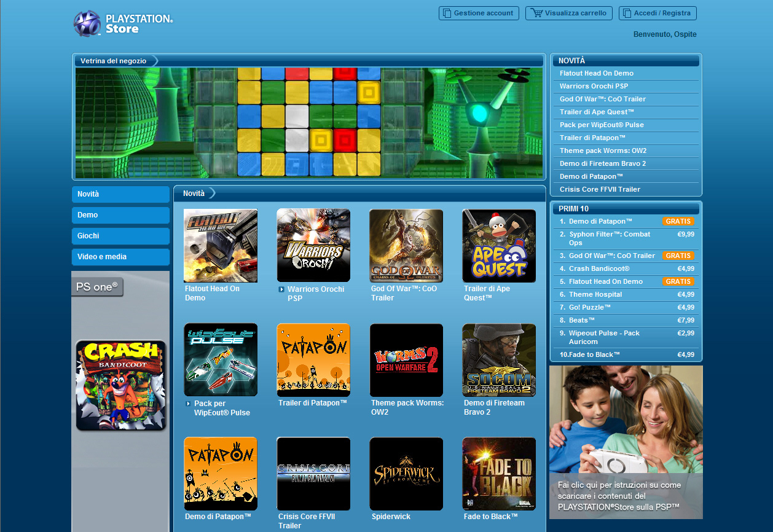Click the arrow beside Pack per WipEout Pulse

tap(188, 404)
